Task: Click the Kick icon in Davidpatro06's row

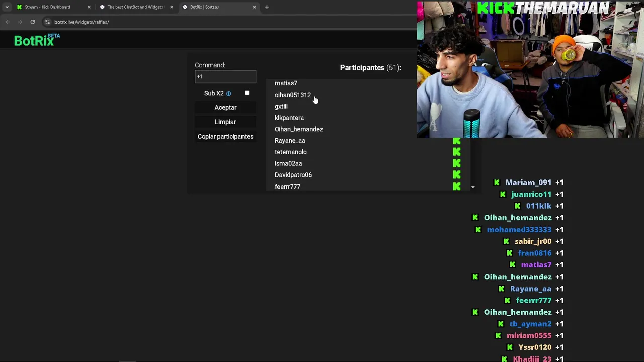Action: click(x=457, y=175)
